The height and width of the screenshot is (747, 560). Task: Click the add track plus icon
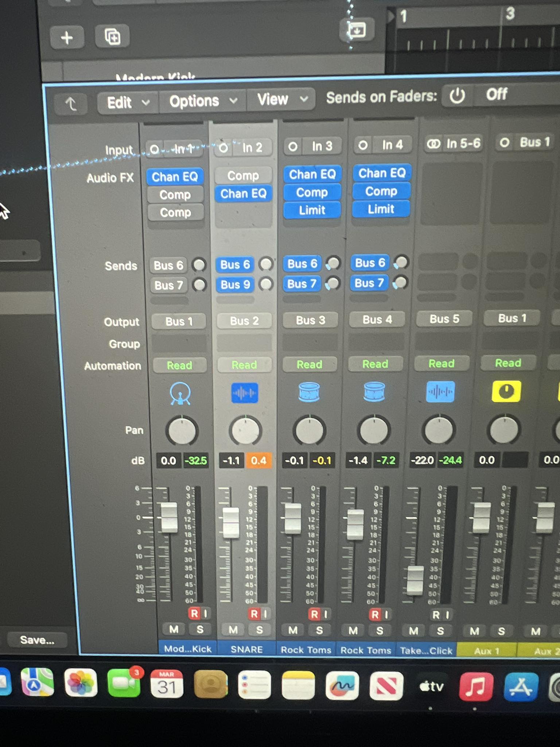pyautogui.click(x=67, y=37)
